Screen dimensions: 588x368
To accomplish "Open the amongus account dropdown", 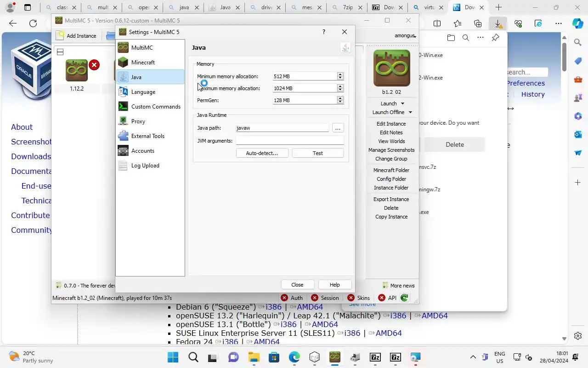I will (x=405, y=35).
